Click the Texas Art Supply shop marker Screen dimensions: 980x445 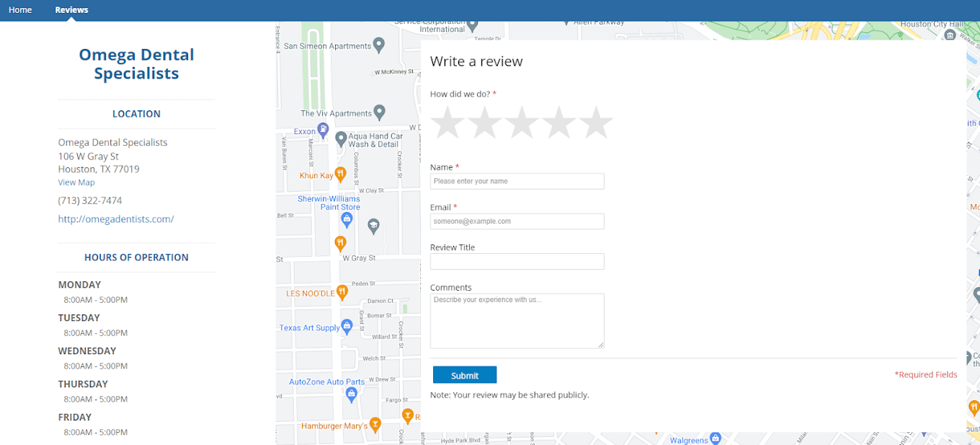(x=347, y=327)
